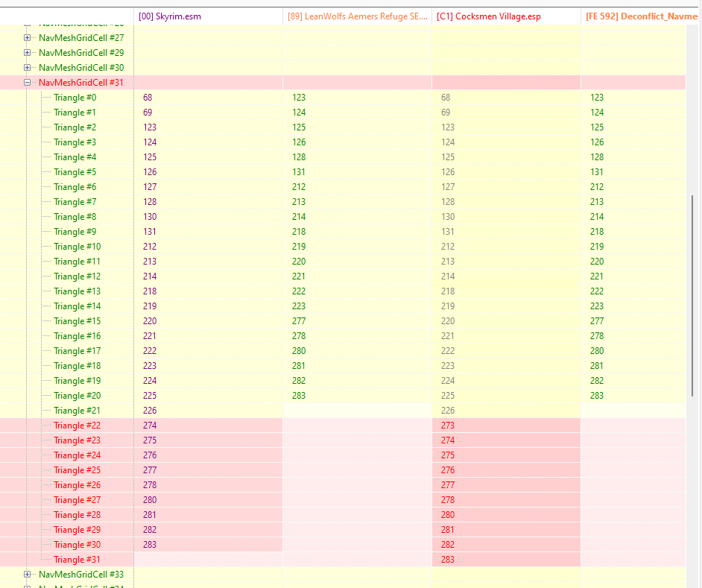The image size is (702, 588).
Task: Select Triangle #6 row
Action: point(343,187)
